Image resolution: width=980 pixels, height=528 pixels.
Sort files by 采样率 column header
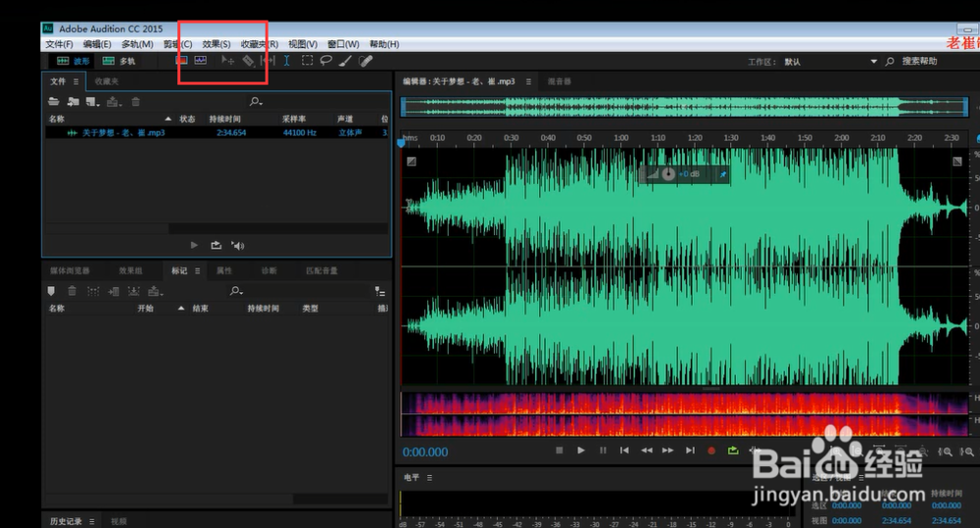point(294,119)
